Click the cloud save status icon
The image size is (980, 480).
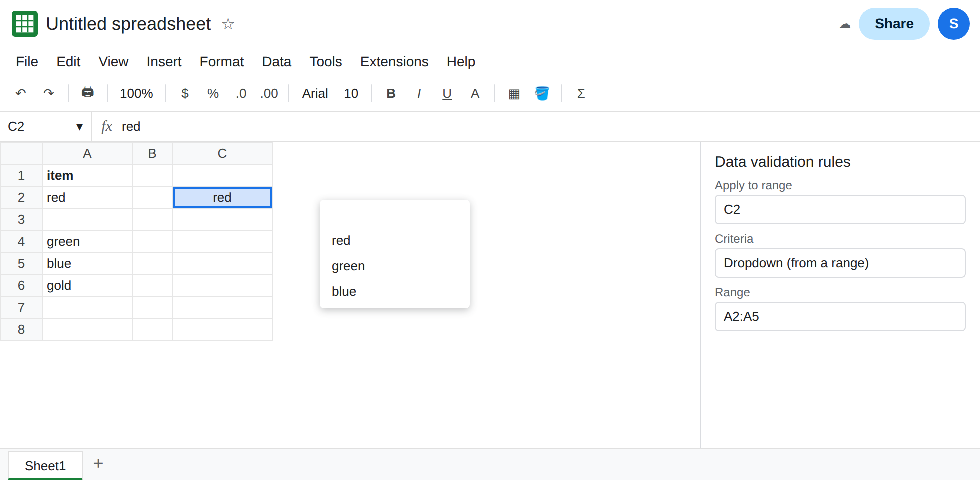pyautogui.click(x=845, y=24)
